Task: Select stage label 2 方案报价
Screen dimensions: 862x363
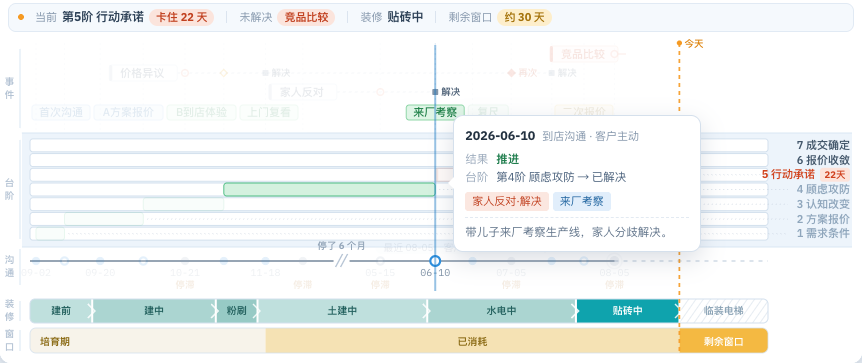Action: point(823,219)
